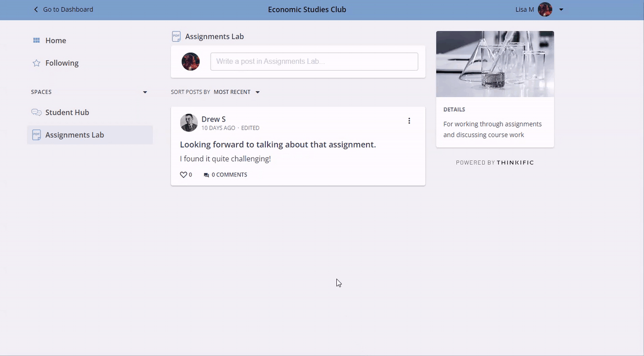This screenshot has height=356, width=644.
Task: Open the Powered by Thinkific link
Action: 495,163
